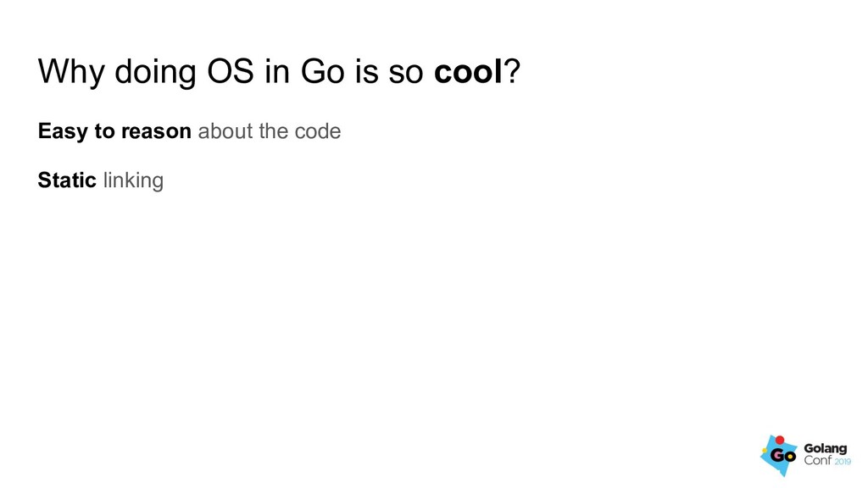
Task: Click the gray "about the code" text
Action: [x=270, y=131]
